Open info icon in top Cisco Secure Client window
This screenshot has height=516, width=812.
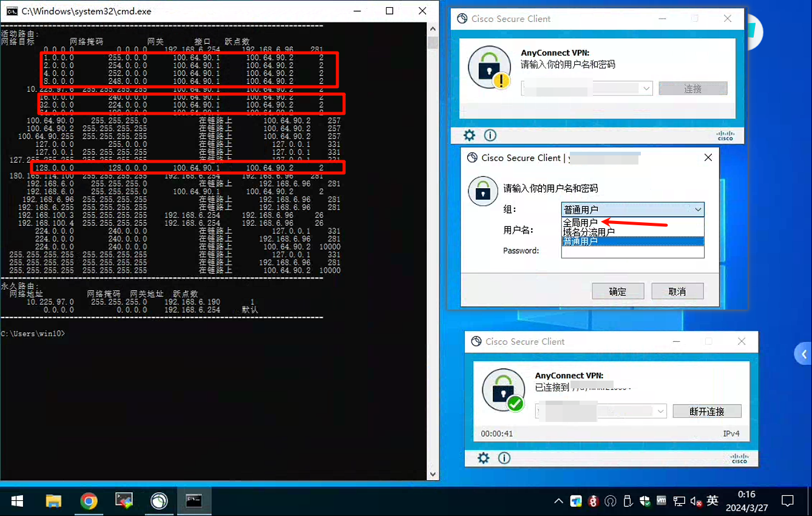pyautogui.click(x=490, y=135)
